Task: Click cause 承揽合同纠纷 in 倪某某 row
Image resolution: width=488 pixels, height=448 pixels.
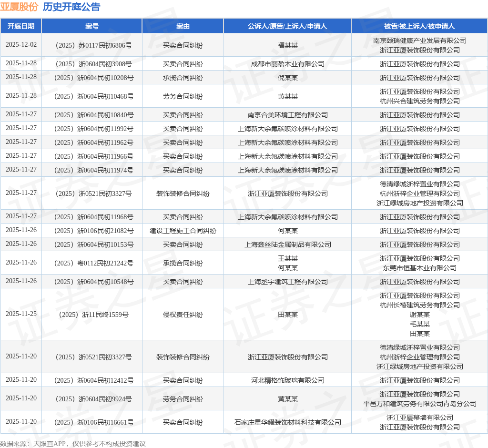Action: (183, 78)
